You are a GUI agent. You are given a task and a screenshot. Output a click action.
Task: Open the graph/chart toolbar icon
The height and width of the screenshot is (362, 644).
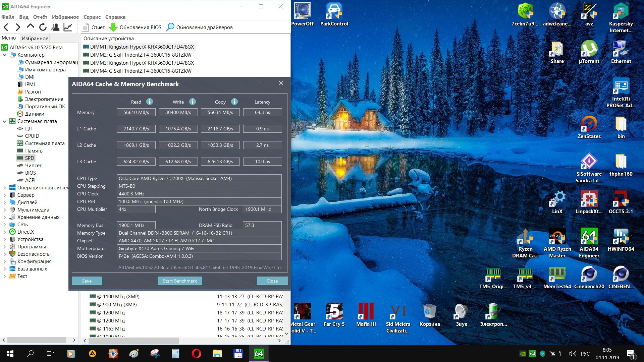[68, 27]
